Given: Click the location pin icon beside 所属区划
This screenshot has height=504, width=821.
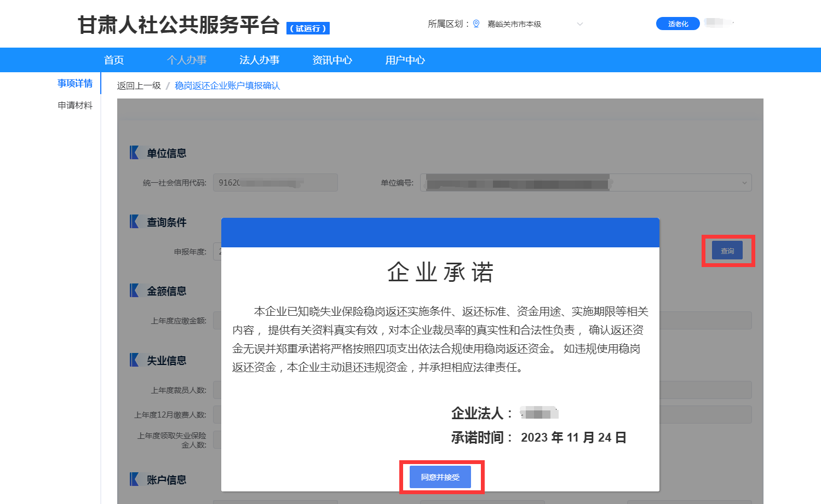Looking at the screenshot, I should tap(476, 24).
